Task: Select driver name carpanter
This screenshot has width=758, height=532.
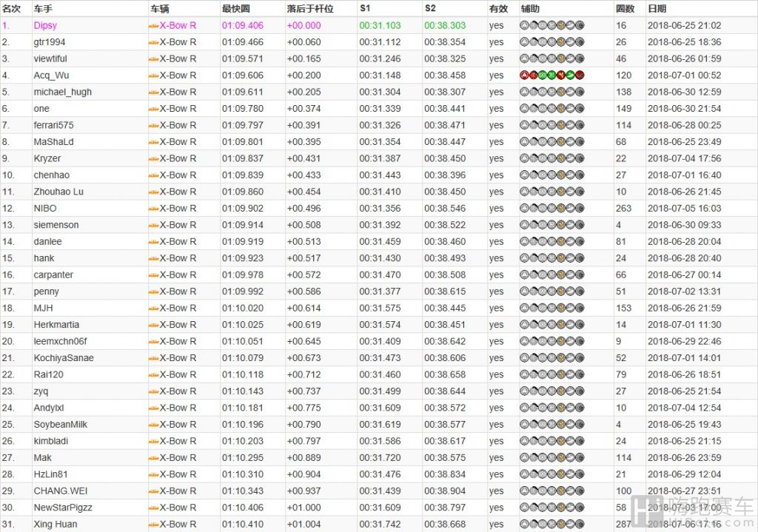Action: click(x=53, y=275)
